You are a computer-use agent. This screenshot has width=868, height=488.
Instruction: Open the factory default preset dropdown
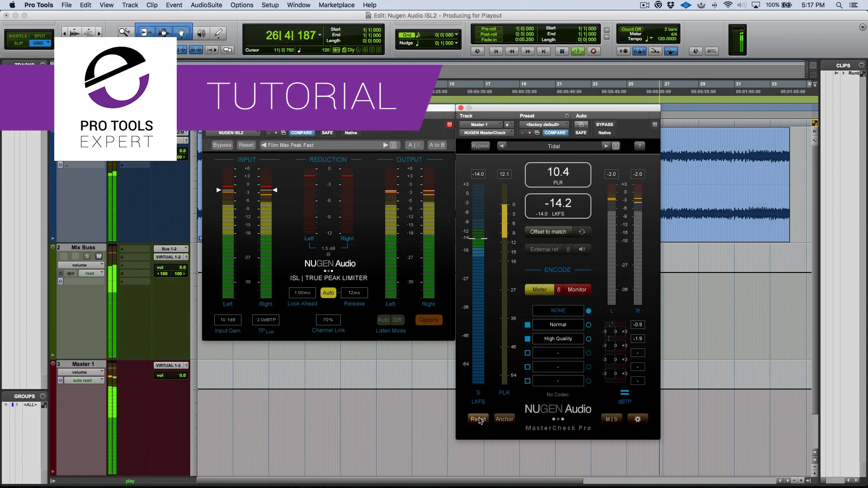click(x=543, y=124)
